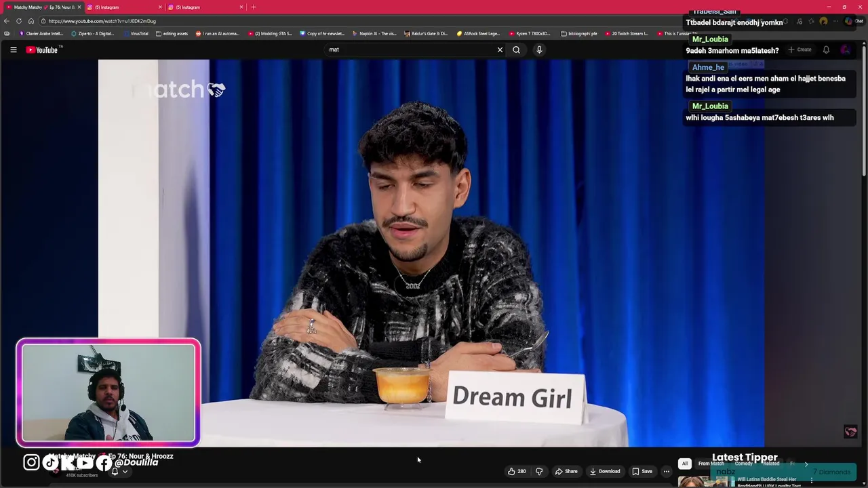Open the Copy of hr-newsletter bookmark
The width and height of the screenshot is (868, 488).
322,33
